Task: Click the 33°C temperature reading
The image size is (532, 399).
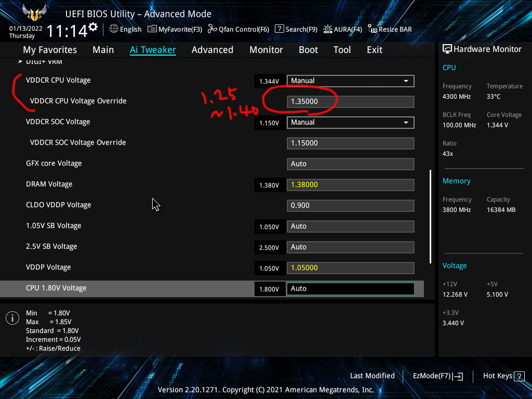Action: [494, 97]
